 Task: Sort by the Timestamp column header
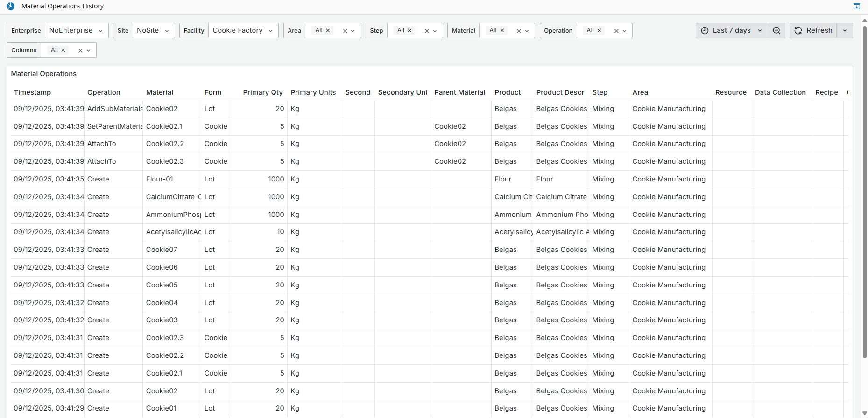pos(32,92)
